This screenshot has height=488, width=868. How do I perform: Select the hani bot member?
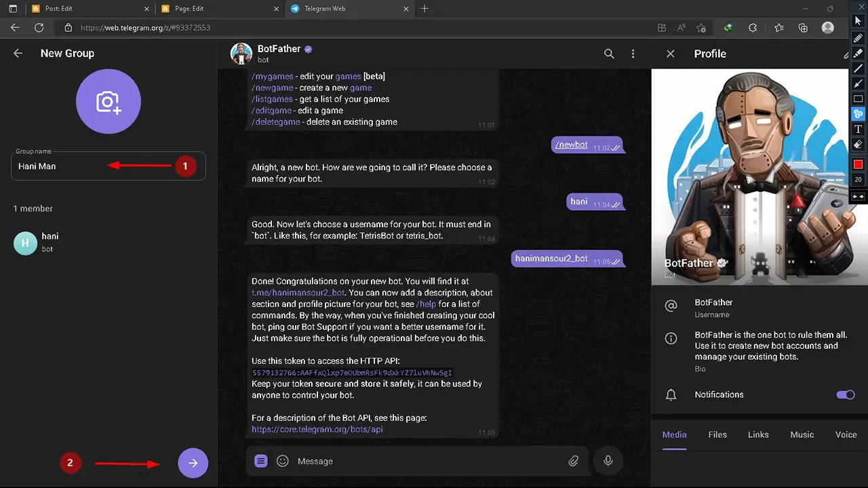(108, 243)
